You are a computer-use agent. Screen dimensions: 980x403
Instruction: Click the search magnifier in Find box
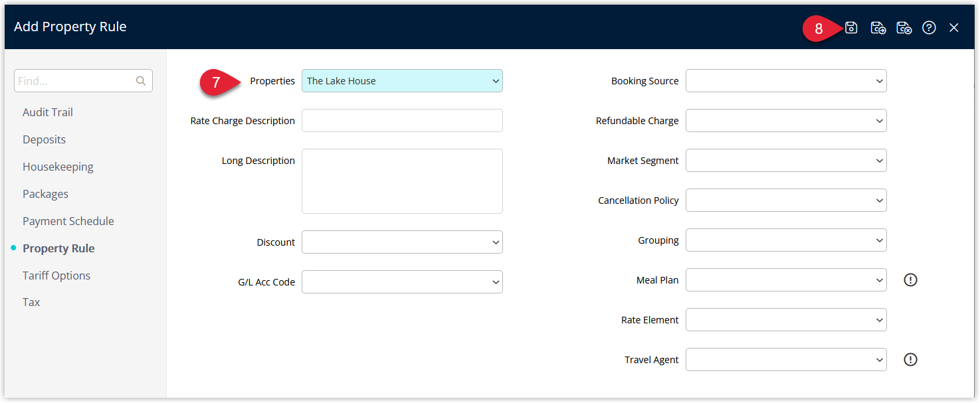(141, 81)
